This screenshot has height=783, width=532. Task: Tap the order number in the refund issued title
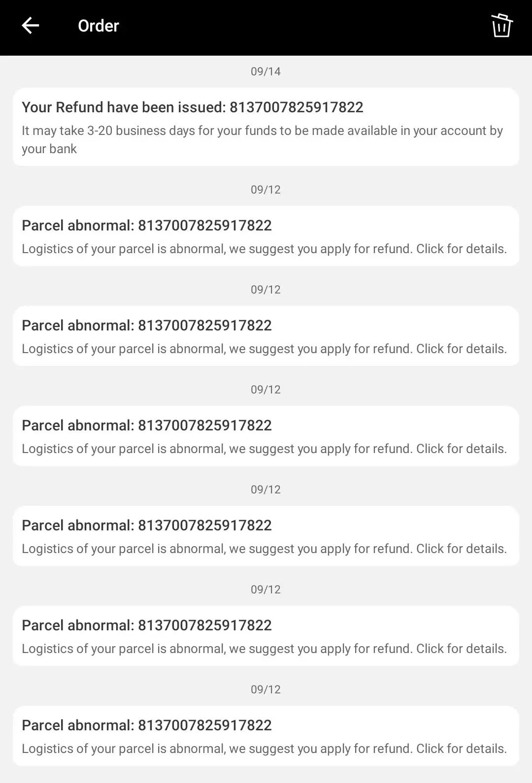tap(297, 107)
